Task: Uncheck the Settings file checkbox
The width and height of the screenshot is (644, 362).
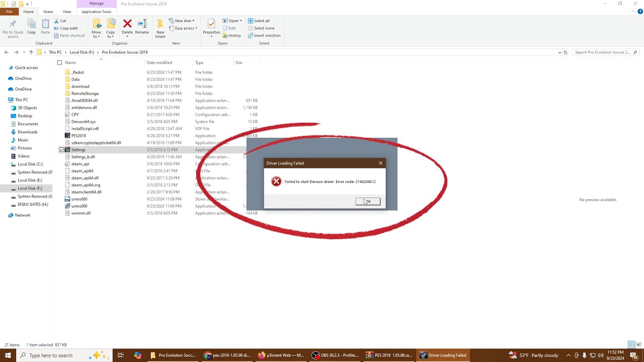Action: [61, 150]
